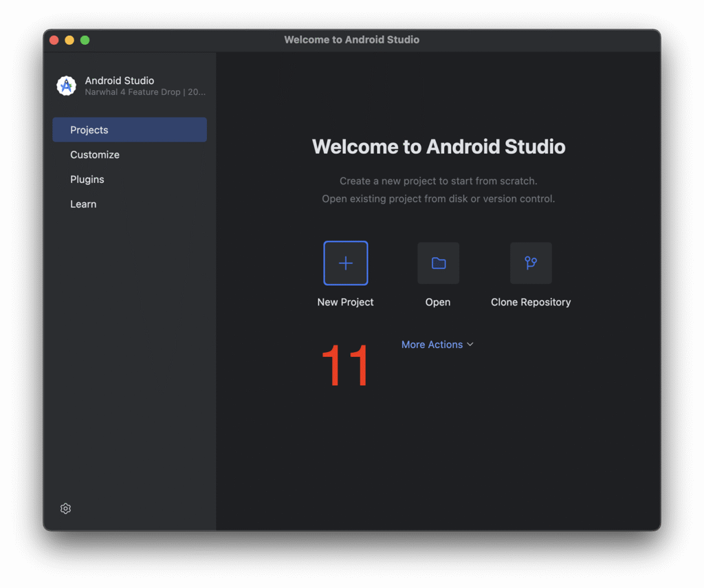Open the settings gear in the sidebar
Screen dimensions: 704x588
pos(66,509)
